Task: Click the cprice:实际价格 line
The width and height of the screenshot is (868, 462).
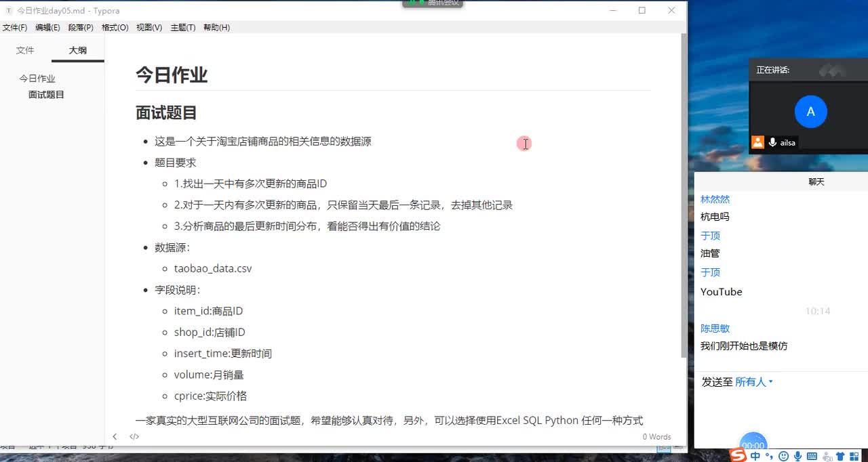Action: (x=210, y=396)
